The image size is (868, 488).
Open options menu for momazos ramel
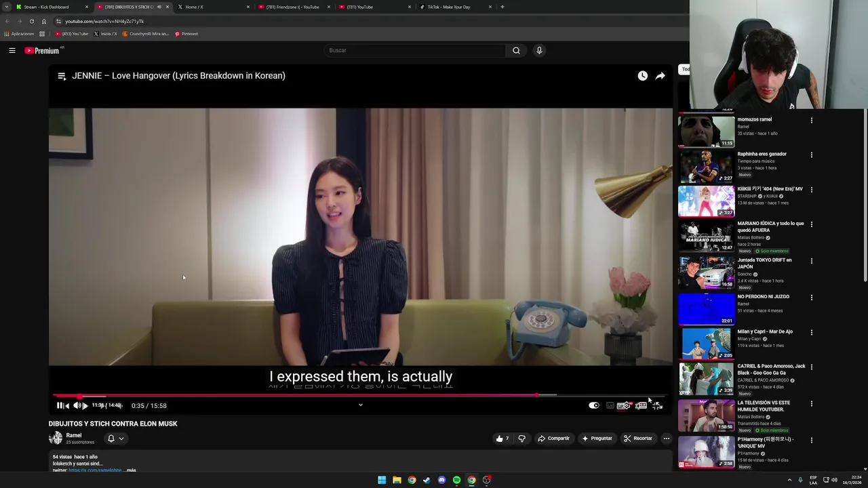click(x=811, y=121)
